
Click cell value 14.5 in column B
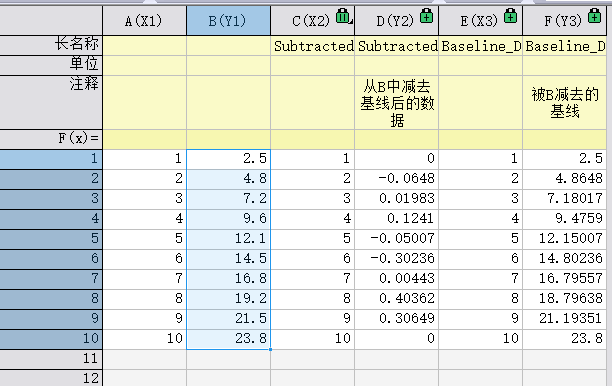point(228,259)
